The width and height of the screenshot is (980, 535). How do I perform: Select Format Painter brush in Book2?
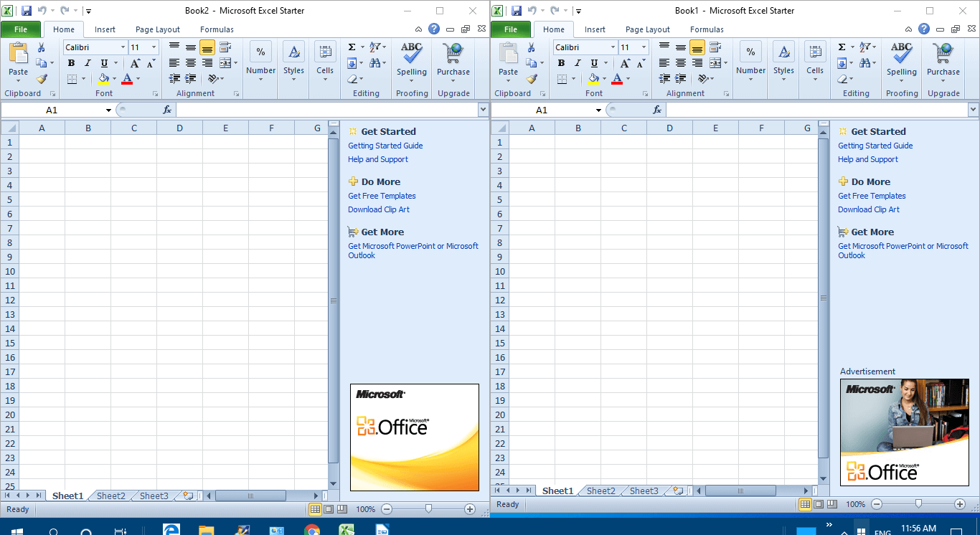coord(41,79)
